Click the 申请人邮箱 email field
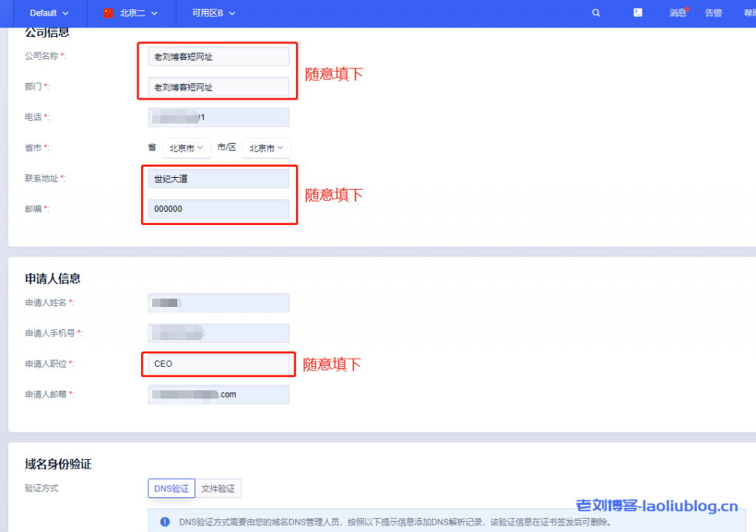This screenshot has height=532, width=756. coord(219,395)
